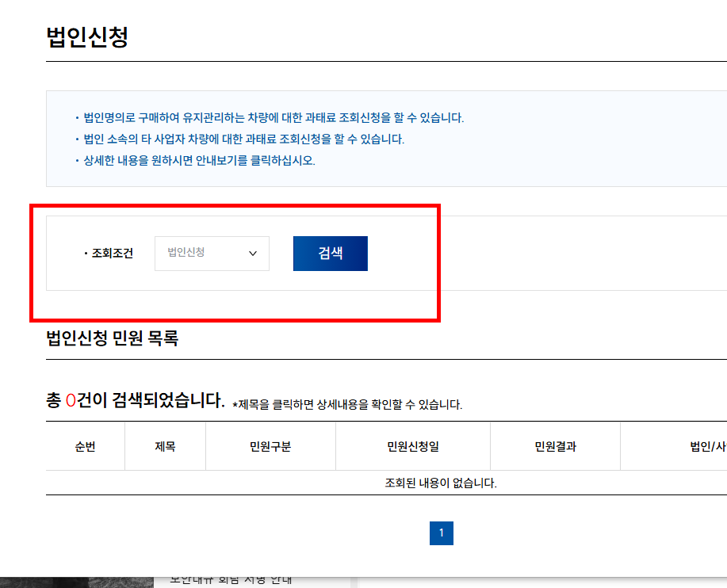Image resolution: width=727 pixels, height=588 pixels.
Task: Select the 민원결과 column header
Action: 555,446
